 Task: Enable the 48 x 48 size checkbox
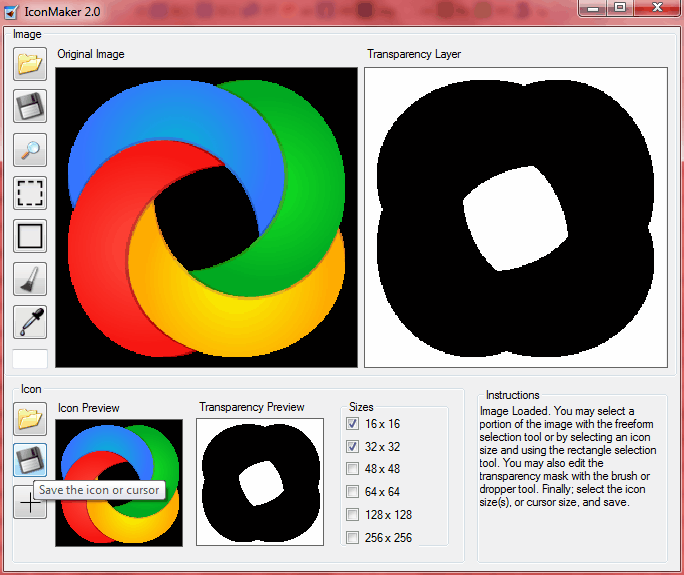click(352, 469)
